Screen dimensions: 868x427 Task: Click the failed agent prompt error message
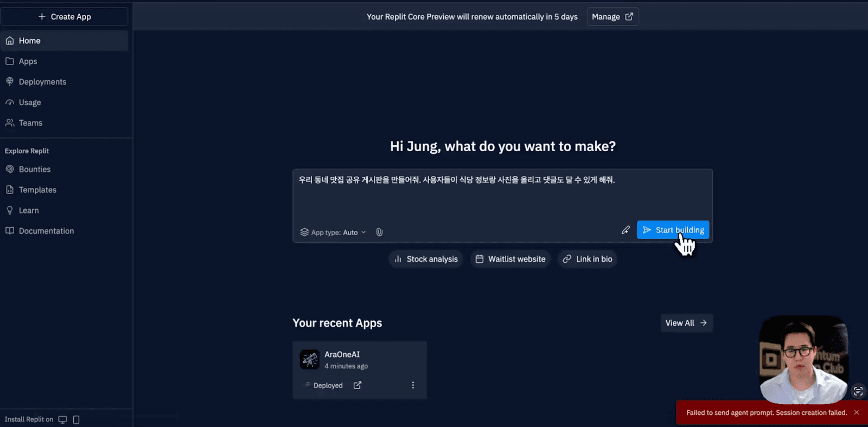767,413
